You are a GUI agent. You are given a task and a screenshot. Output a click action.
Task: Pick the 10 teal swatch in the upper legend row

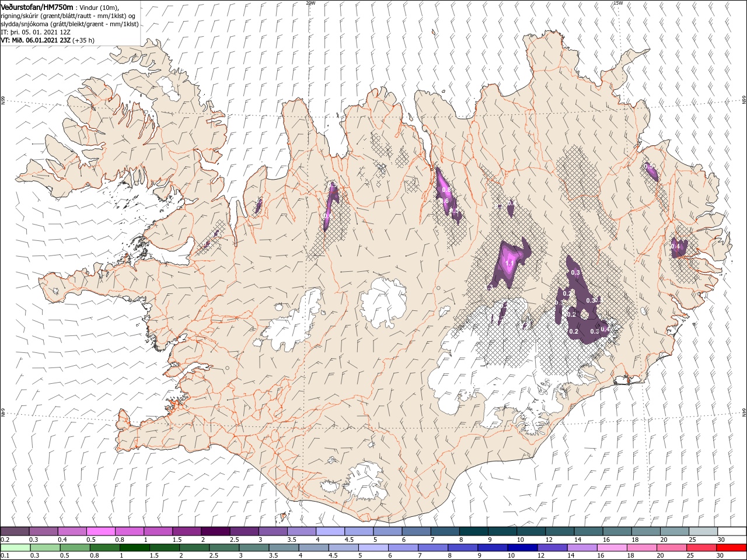coord(530,531)
